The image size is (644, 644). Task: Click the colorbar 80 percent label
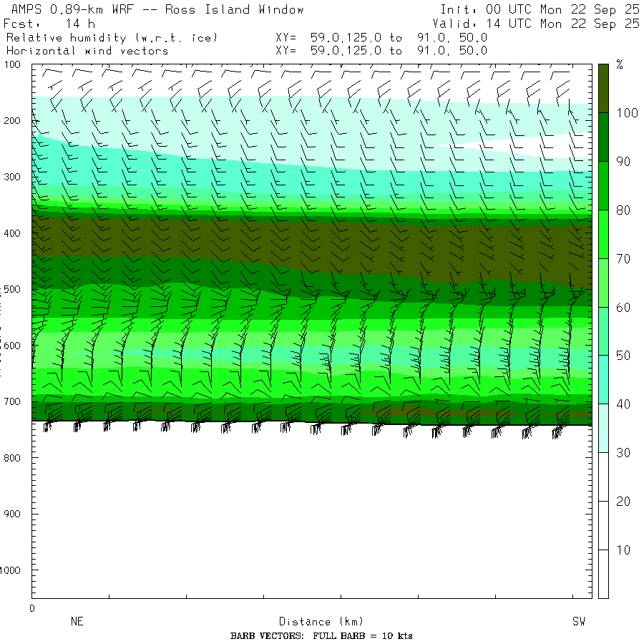tap(623, 210)
